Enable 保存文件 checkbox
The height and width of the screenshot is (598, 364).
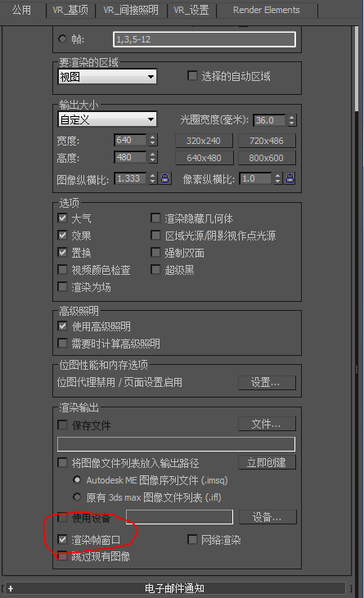coord(62,425)
